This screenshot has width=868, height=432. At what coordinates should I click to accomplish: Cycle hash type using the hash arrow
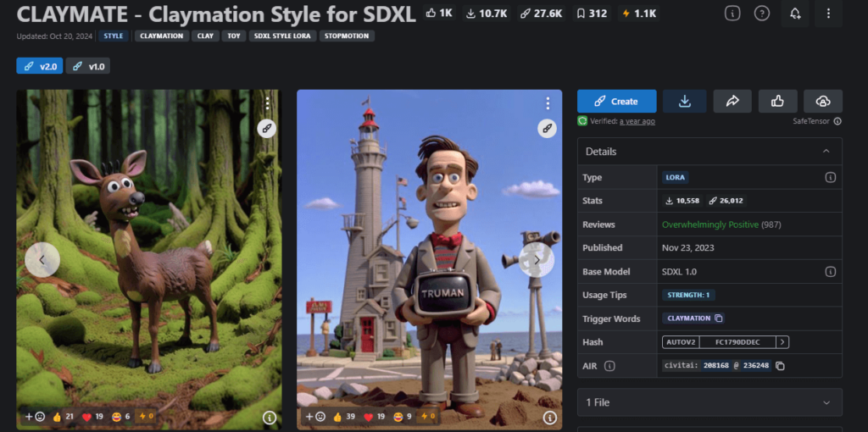pos(782,342)
